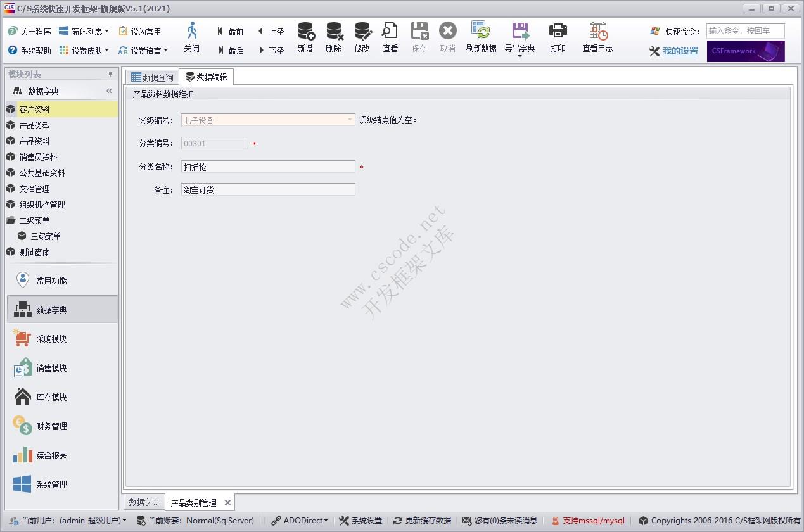The width and height of the screenshot is (804, 532).
Task: Click the 取消 icon to cancel editing
Action: pyautogui.click(x=447, y=38)
